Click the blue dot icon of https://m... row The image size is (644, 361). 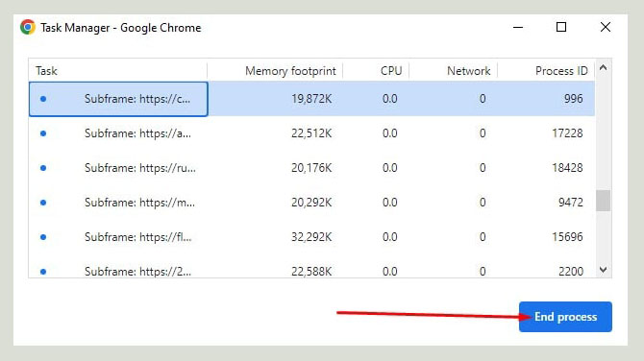coord(43,203)
